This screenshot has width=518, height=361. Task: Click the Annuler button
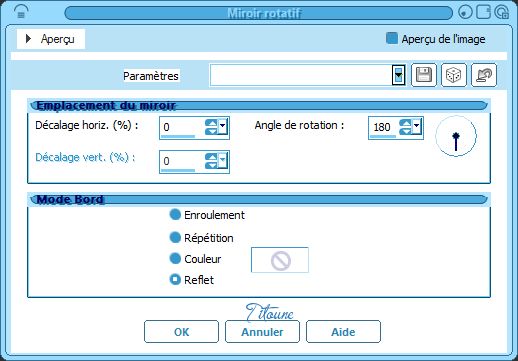pyautogui.click(x=262, y=332)
